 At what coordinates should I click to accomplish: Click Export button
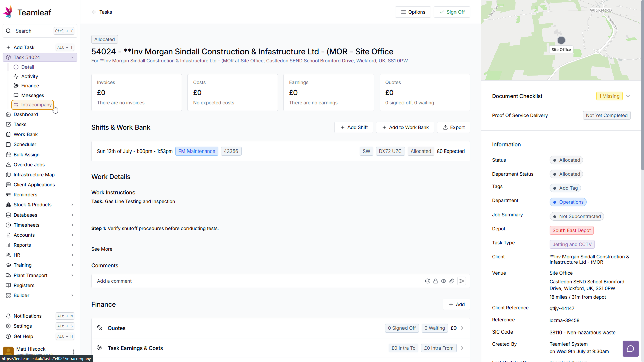point(453,127)
